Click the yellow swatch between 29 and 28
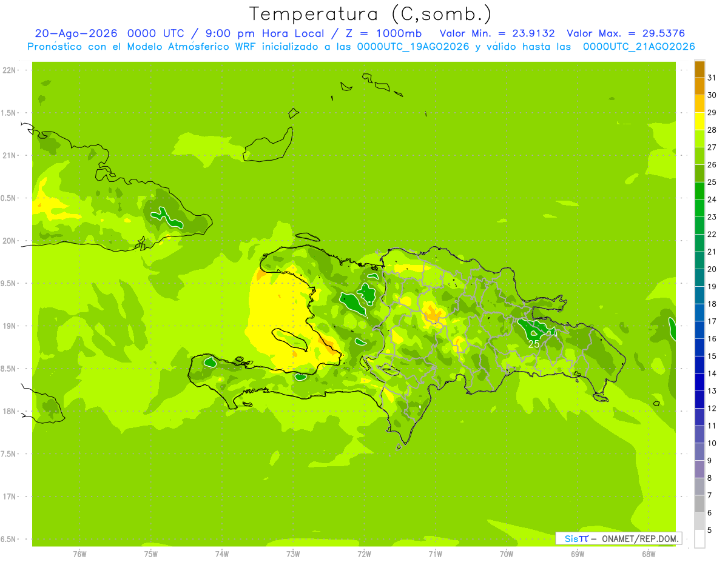Screen dimensions: 728x562 point(699,122)
